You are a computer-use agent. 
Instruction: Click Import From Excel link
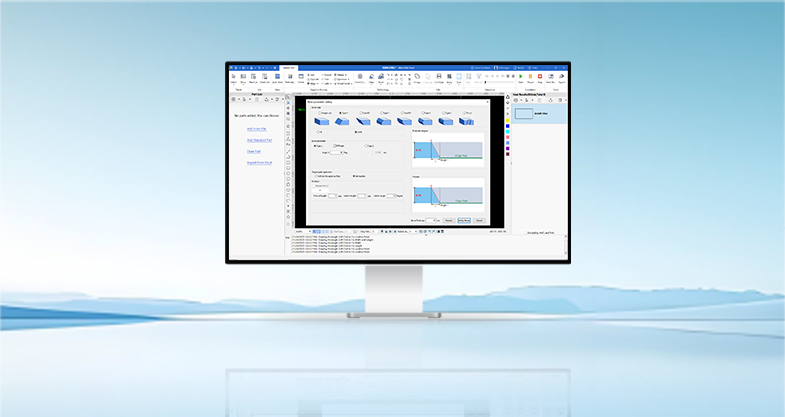click(x=257, y=162)
